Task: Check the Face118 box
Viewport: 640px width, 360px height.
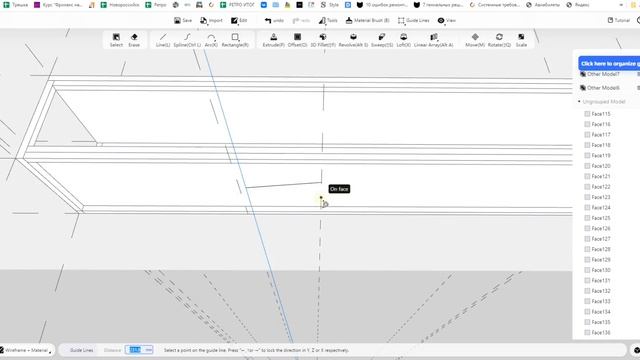Action: (x=587, y=145)
